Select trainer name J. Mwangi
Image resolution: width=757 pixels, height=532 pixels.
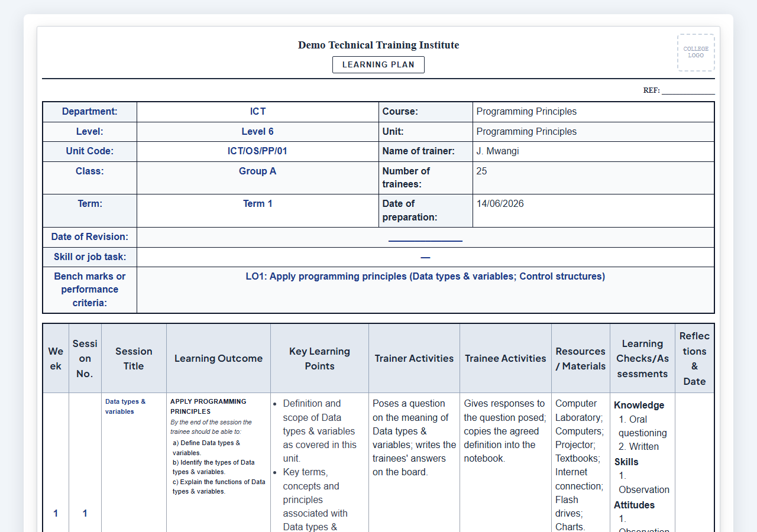(498, 151)
